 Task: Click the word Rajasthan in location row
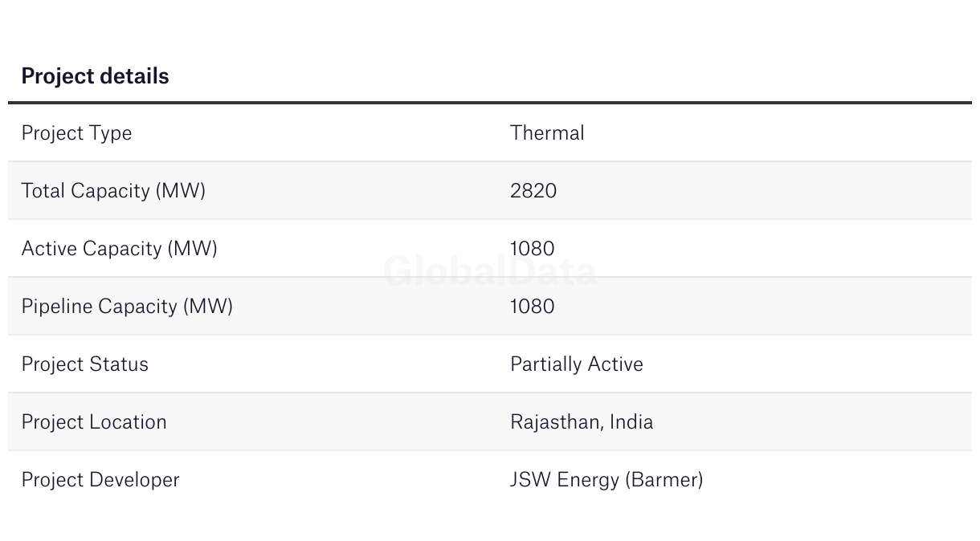point(556,422)
